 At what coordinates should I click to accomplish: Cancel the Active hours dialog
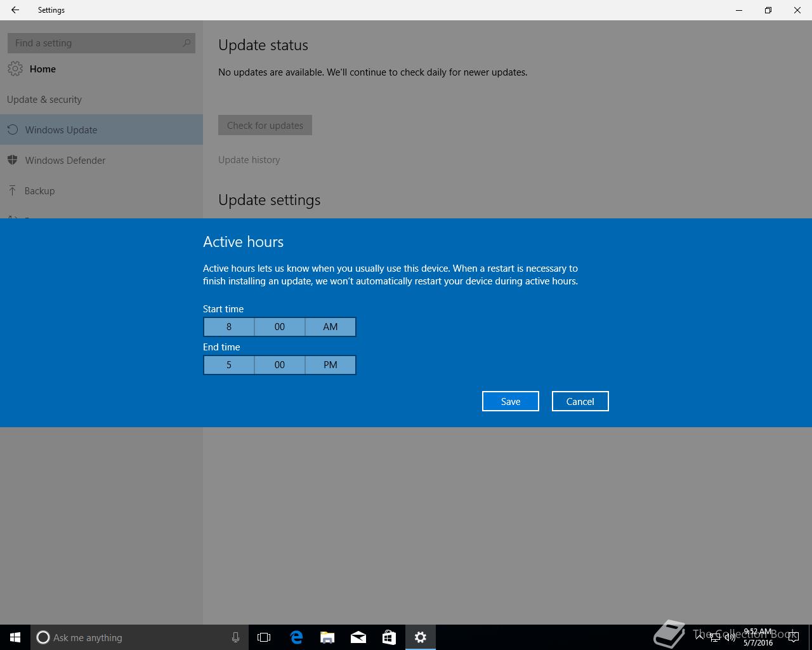[580, 401]
